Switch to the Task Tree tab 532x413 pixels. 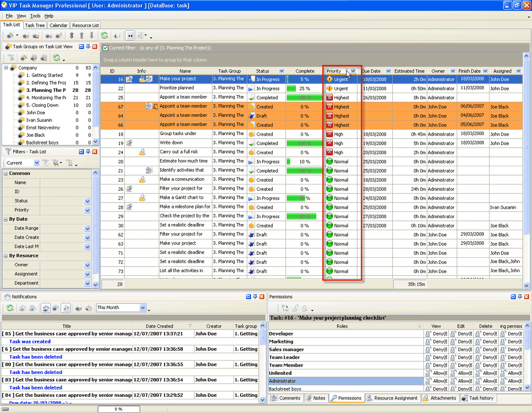point(35,25)
